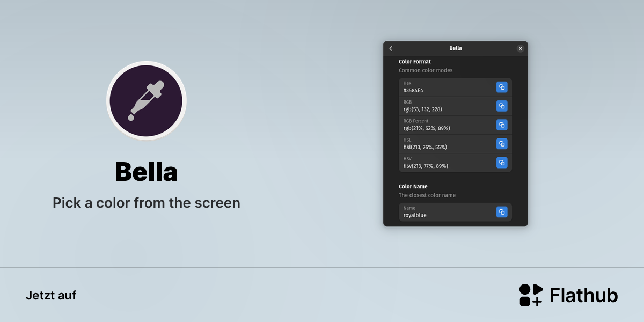Click the Flathub wordmark
This screenshot has height=322, width=644.
584,295
